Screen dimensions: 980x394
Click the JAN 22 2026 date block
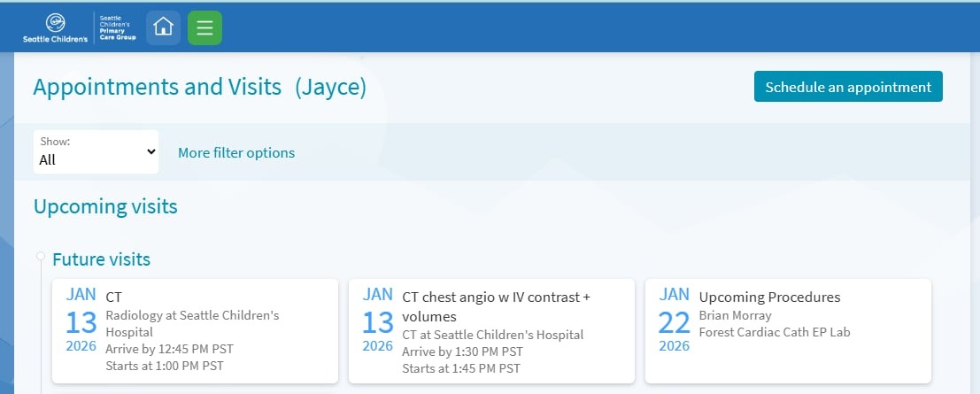(675, 321)
